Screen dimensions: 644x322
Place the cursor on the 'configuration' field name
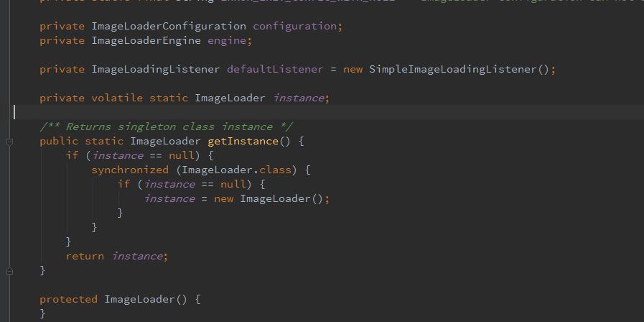point(295,27)
